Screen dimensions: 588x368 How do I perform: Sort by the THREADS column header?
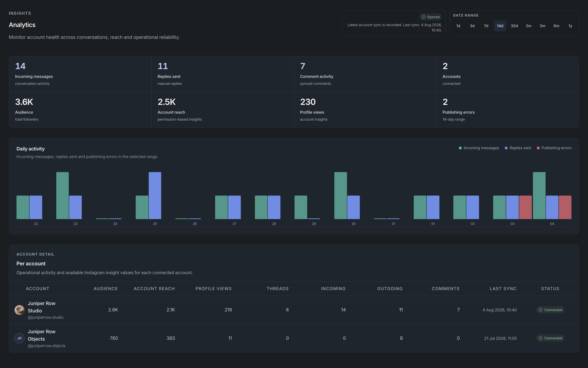pos(277,289)
